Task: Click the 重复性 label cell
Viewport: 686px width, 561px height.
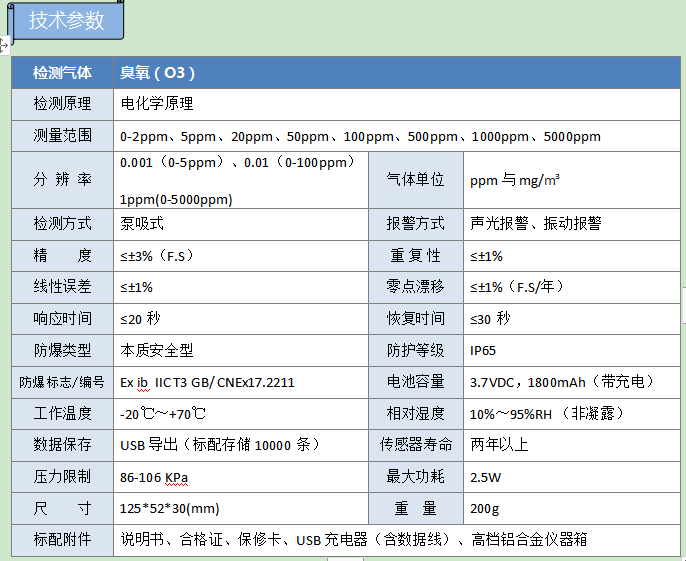Action: (x=415, y=256)
